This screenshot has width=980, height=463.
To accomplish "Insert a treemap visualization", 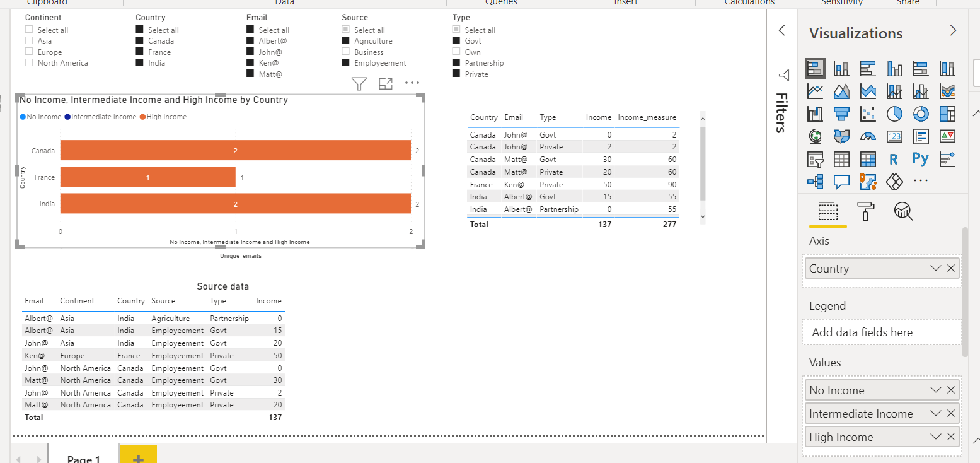I will pos(947,114).
